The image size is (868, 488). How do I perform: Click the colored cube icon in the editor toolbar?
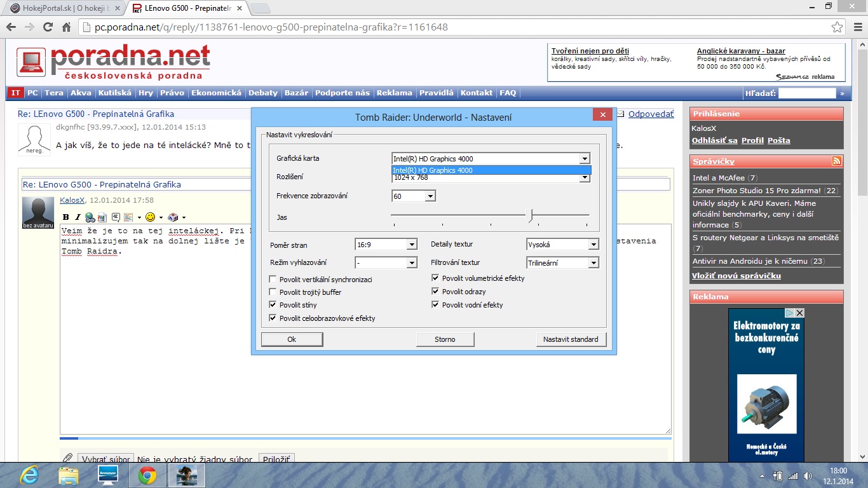click(x=173, y=217)
